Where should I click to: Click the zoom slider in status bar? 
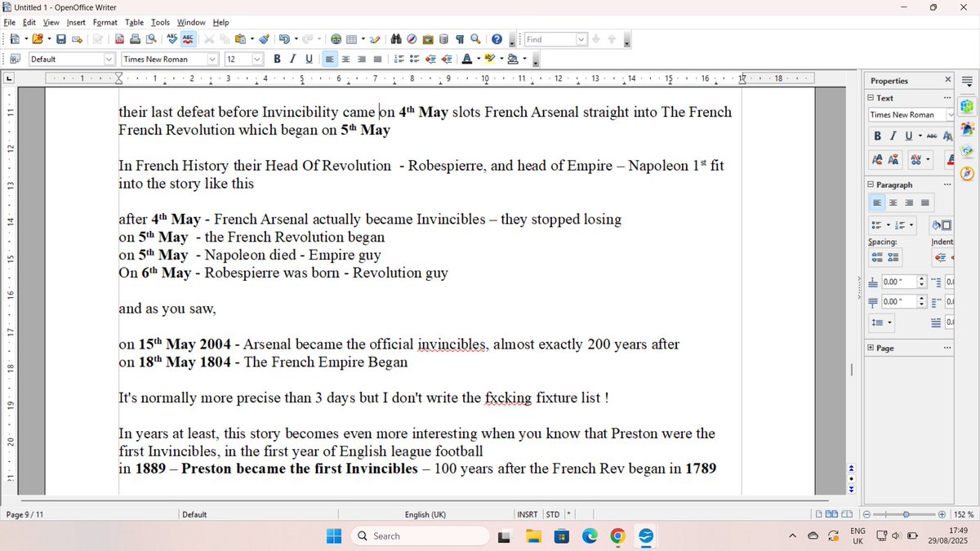tap(905, 514)
